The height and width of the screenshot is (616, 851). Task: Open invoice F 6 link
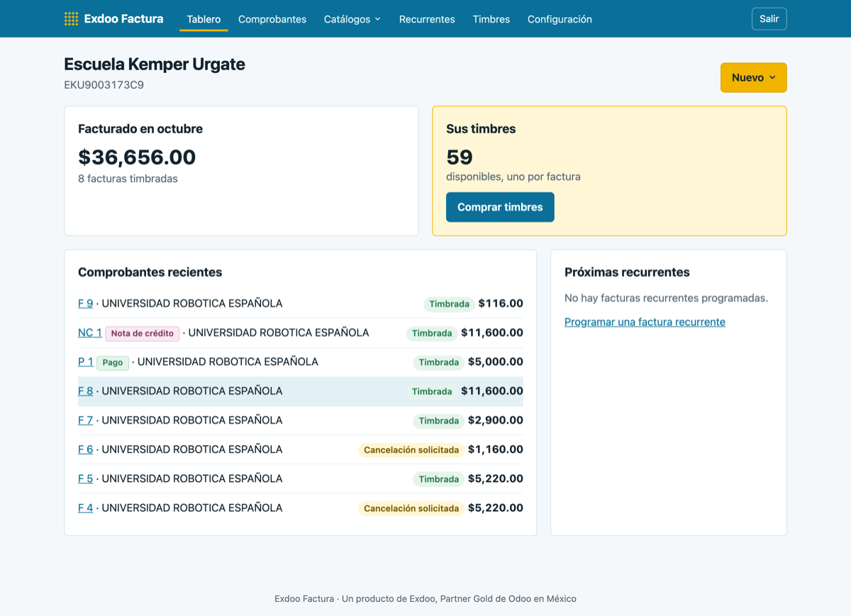(x=85, y=449)
